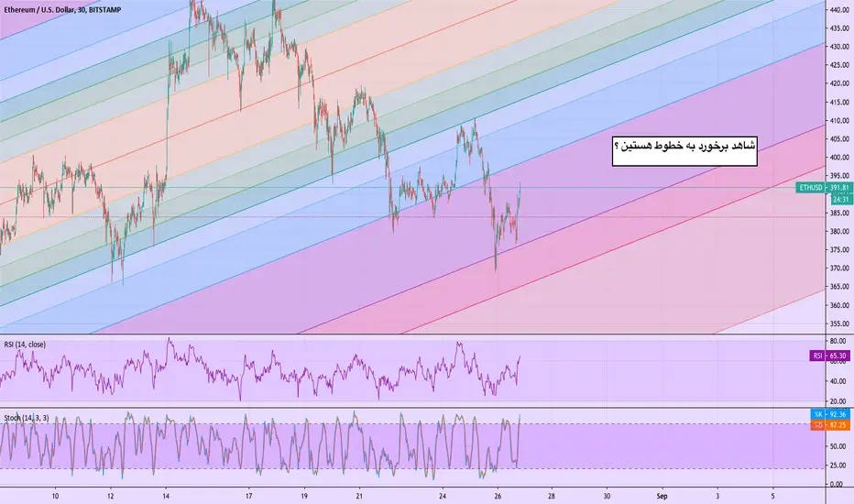Click date 28 on the time axis
The width and height of the screenshot is (854, 504).
click(552, 496)
